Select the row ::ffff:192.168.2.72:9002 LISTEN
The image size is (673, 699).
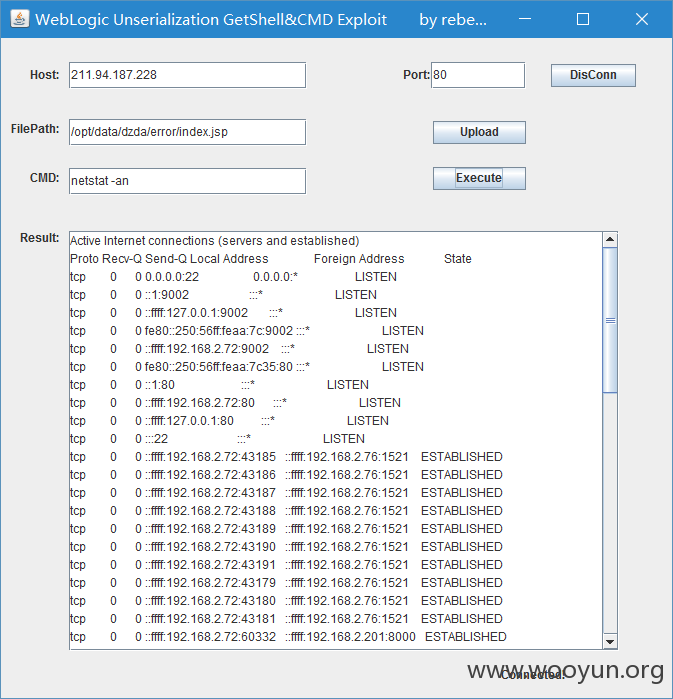tap(239, 349)
